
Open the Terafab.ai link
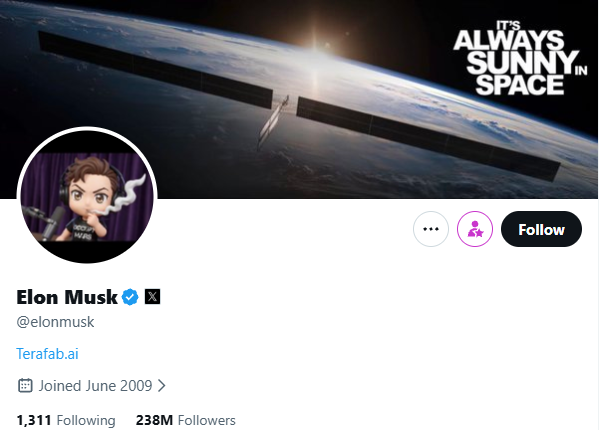pos(47,353)
